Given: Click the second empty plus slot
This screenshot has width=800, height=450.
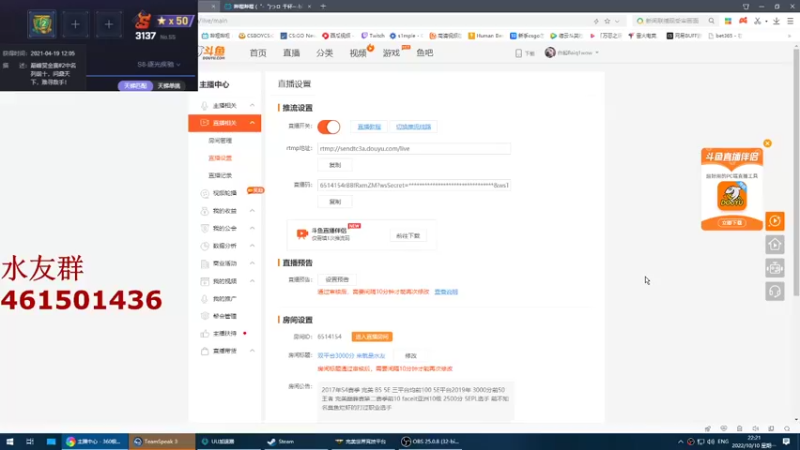Looking at the screenshot, I should 108,24.
